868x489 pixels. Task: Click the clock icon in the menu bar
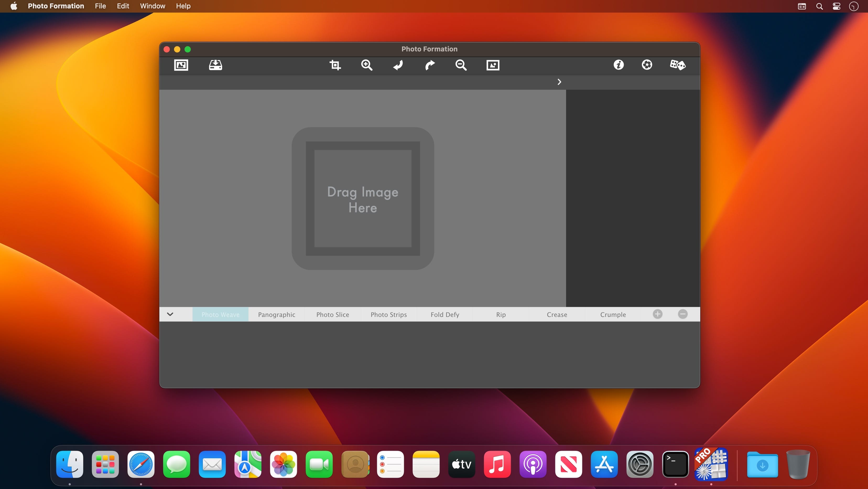(x=854, y=6)
